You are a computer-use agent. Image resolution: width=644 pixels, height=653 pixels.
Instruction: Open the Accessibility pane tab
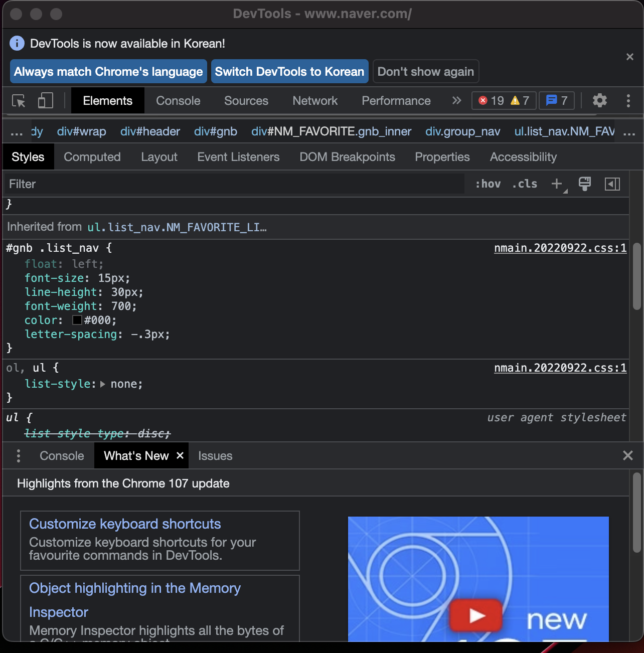(523, 157)
